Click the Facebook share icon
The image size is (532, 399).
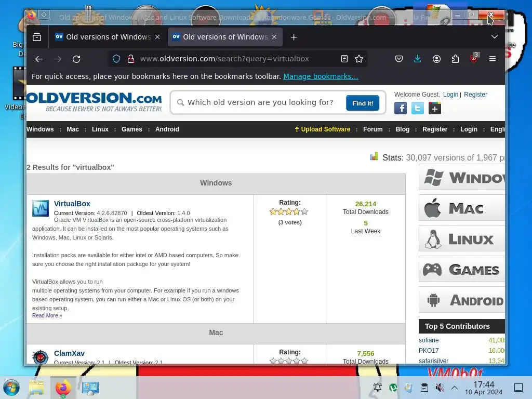[401, 109]
